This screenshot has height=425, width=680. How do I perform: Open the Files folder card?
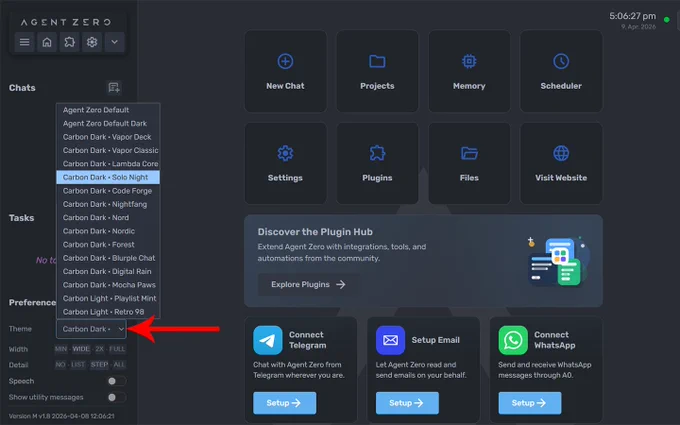coord(469,163)
